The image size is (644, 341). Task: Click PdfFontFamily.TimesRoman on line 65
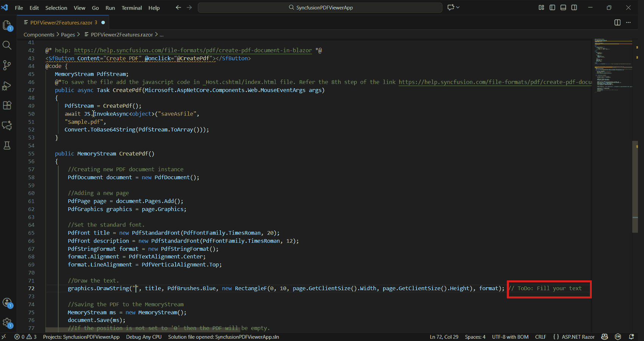point(222,233)
